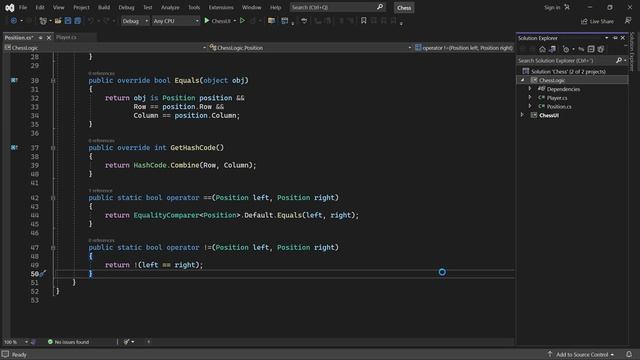Viewport: 640px width, 360px height.
Task: Open the Debug configuration dropdown
Action: pos(135,21)
